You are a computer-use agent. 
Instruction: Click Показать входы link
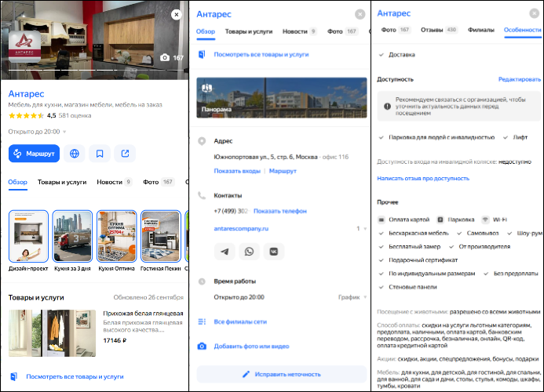pos(237,171)
